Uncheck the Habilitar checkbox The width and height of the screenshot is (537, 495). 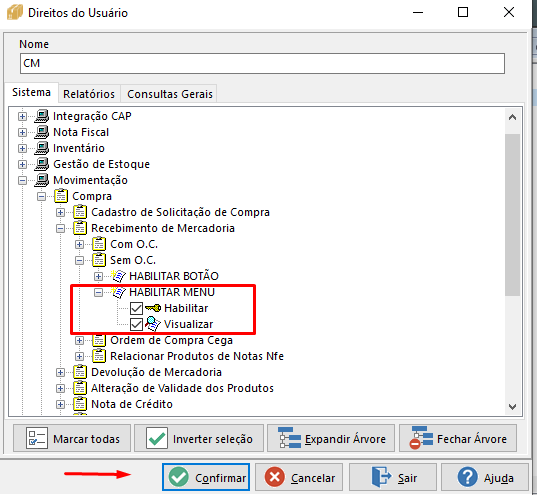pyautogui.click(x=136, y=308)
